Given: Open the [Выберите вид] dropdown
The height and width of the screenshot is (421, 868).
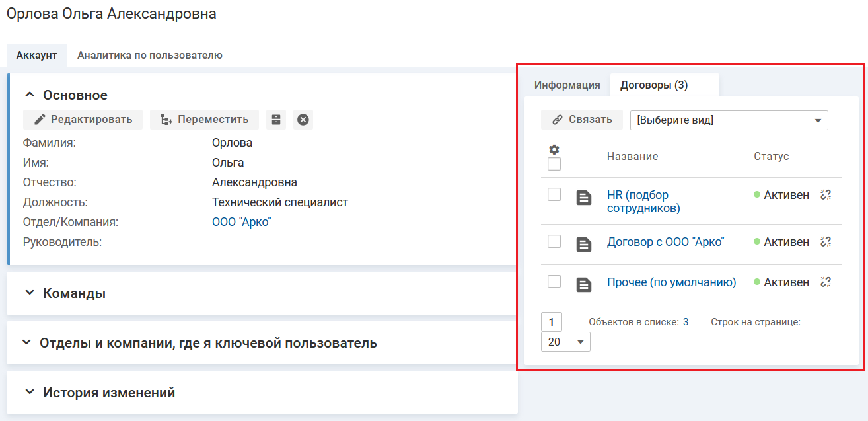Looking at the screenshot, I should pyautogui.click(x=729, y=120).
